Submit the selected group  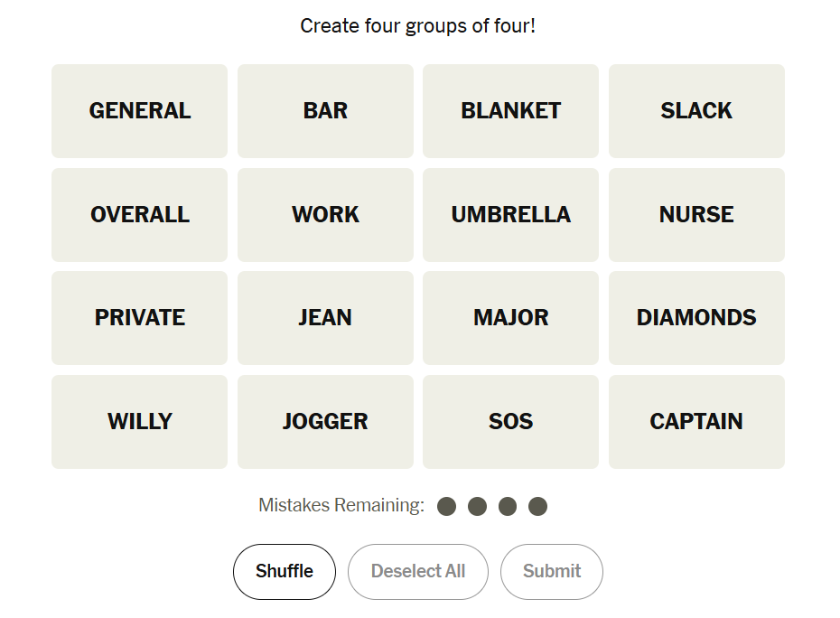(x=551, y=572)
